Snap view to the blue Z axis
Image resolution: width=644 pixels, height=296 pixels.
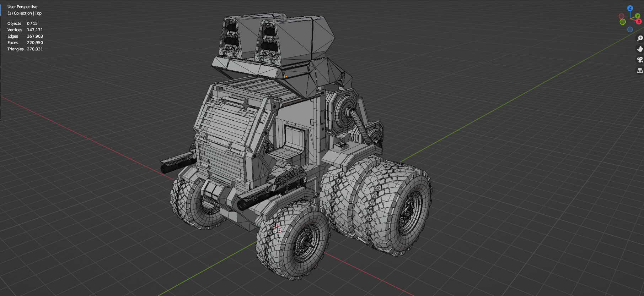click(630, 8)
